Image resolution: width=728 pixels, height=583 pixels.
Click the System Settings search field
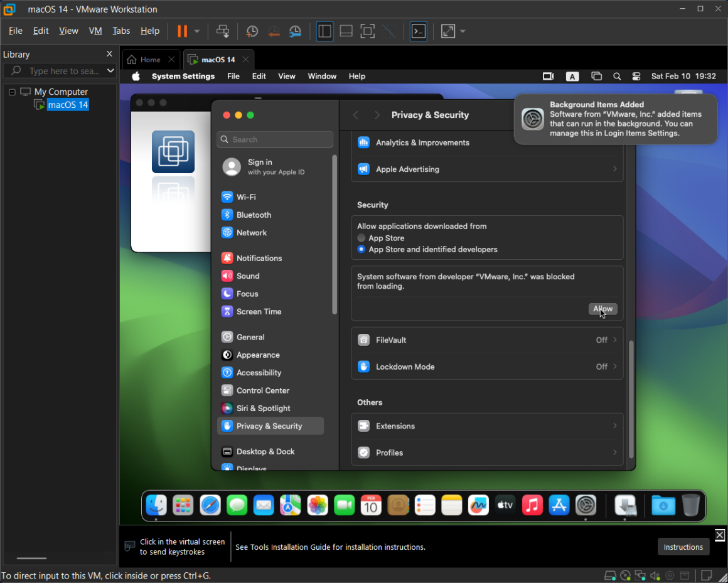coord(275,139)
